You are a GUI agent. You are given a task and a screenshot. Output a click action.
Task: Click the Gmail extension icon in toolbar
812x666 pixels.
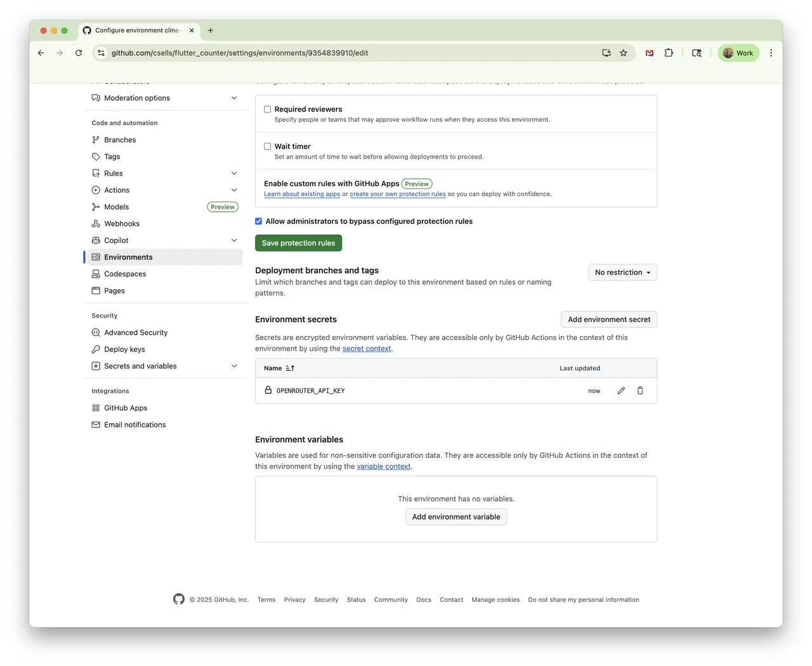[x=650, y=53]
